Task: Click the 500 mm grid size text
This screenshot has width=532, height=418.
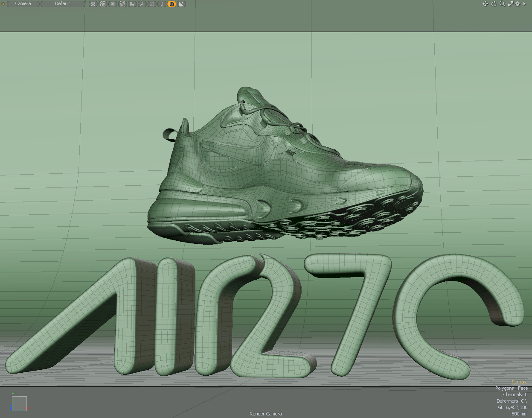Action: pos(519,414)
